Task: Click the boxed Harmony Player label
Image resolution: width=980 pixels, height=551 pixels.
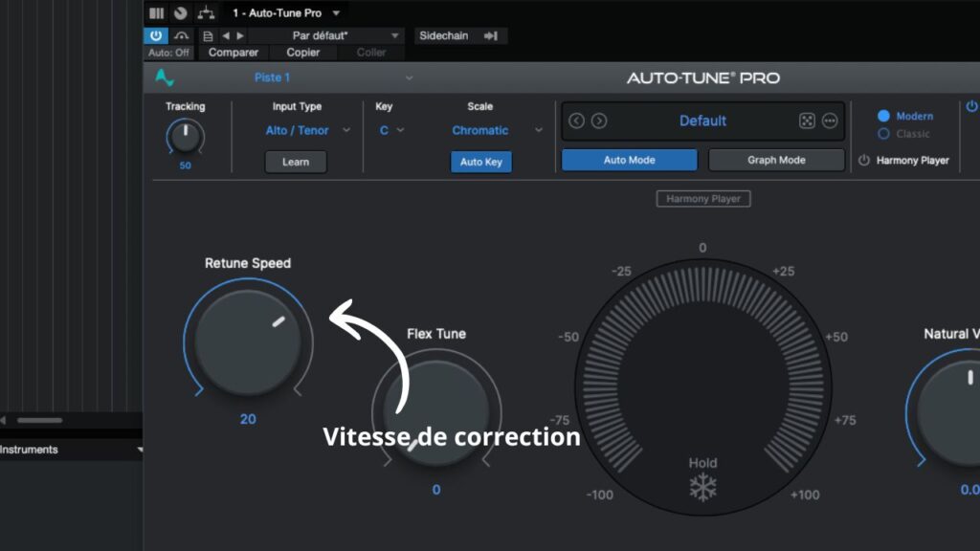Action: click(703, 199)
